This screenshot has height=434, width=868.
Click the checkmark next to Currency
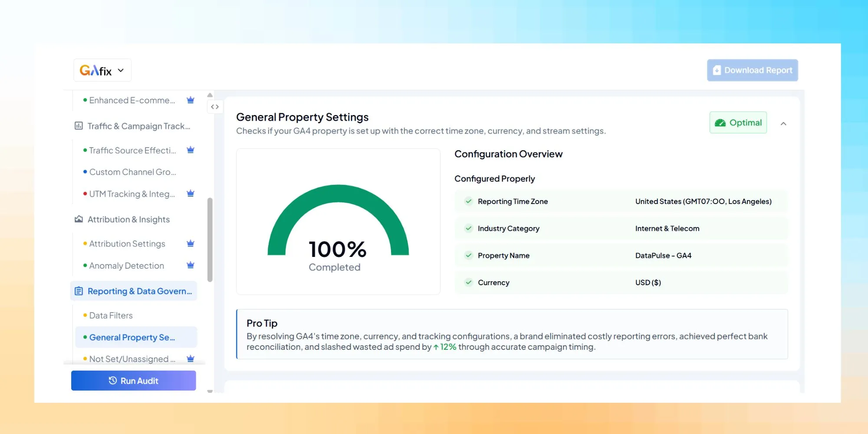pyautogui.click(x=469, y=282)
